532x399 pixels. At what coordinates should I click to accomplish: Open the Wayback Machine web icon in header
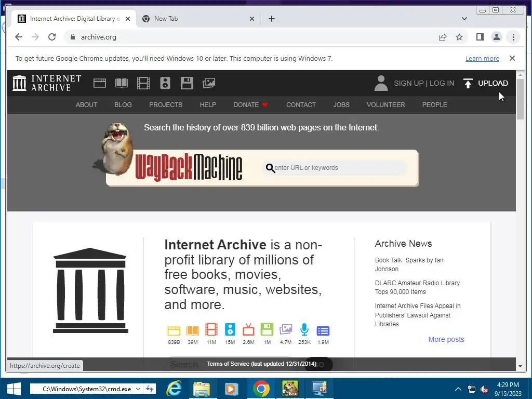click(x=99, y=83)
